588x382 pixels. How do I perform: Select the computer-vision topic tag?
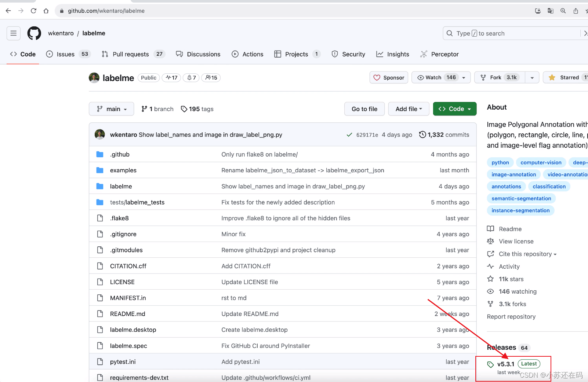[x=541, y=162]
